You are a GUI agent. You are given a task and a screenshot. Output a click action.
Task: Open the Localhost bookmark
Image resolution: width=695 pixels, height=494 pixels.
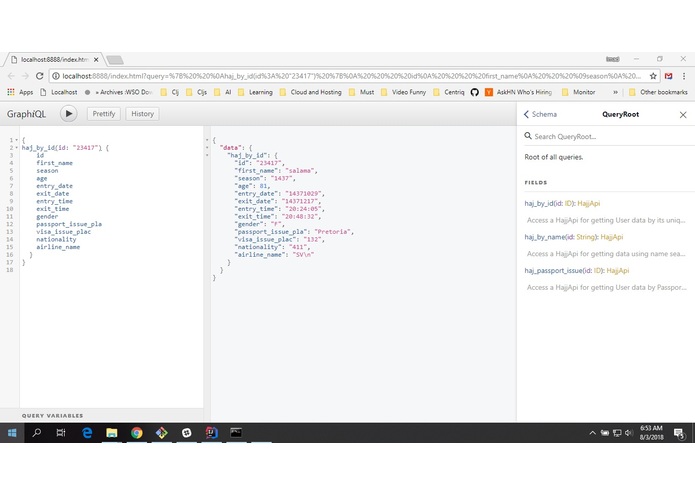(59, 92)
